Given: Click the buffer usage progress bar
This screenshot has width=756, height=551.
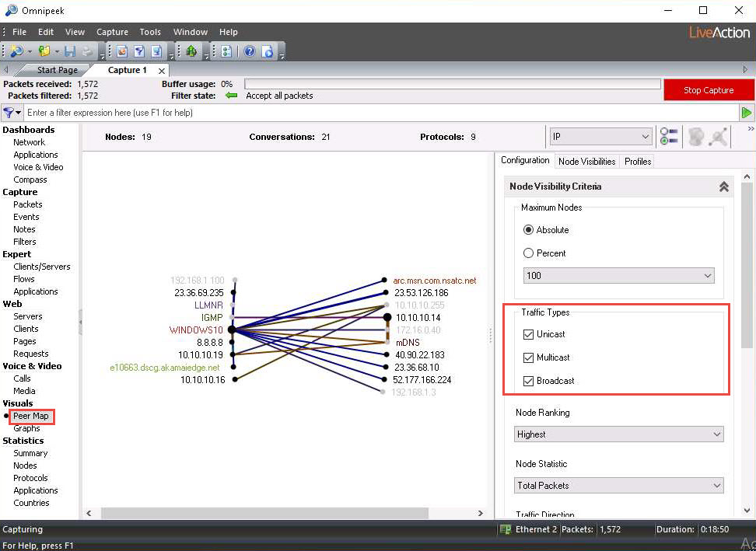Looking at the screenshot, I should coord(452,84).
